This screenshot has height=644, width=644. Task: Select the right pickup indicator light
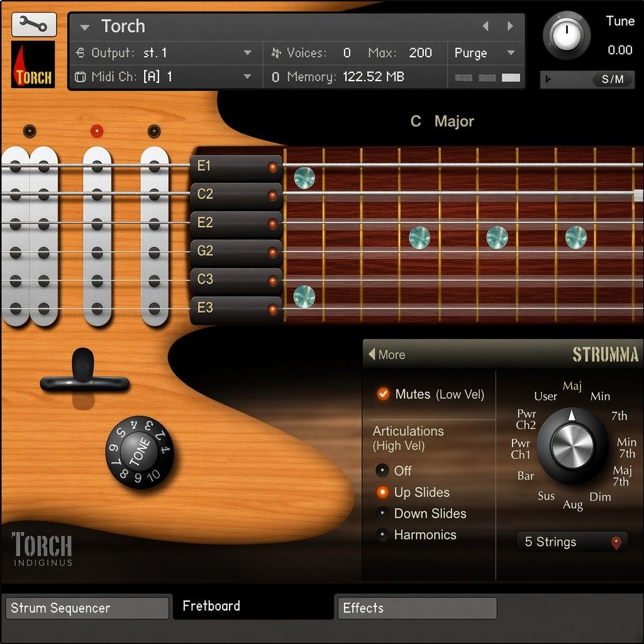click(x=154, y=131)
